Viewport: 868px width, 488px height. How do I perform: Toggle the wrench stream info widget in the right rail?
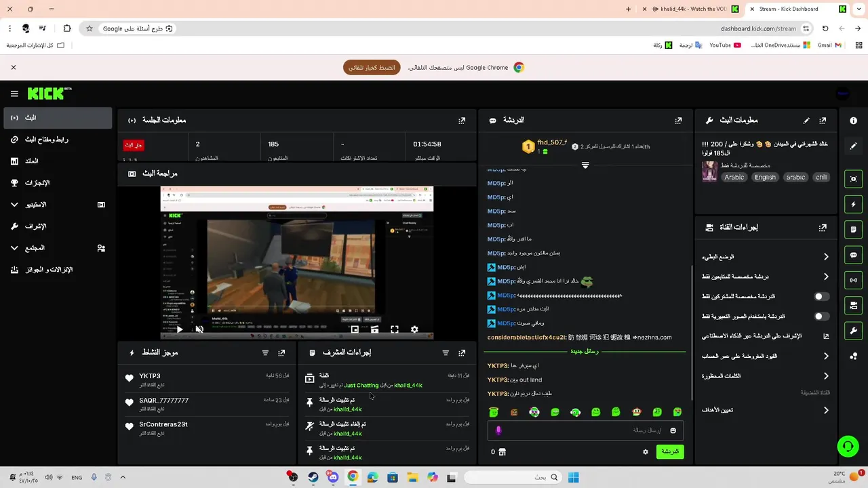[853, 330]
